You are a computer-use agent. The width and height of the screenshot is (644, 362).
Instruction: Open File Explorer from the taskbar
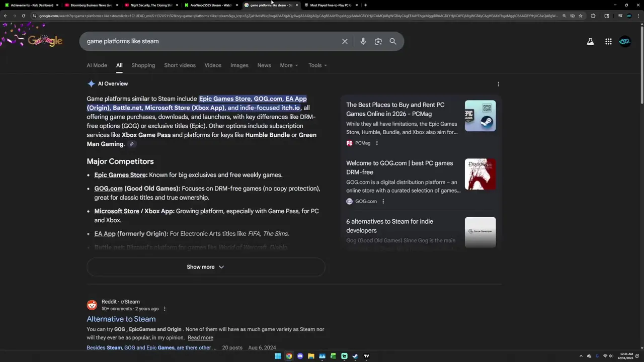(311, 356)
